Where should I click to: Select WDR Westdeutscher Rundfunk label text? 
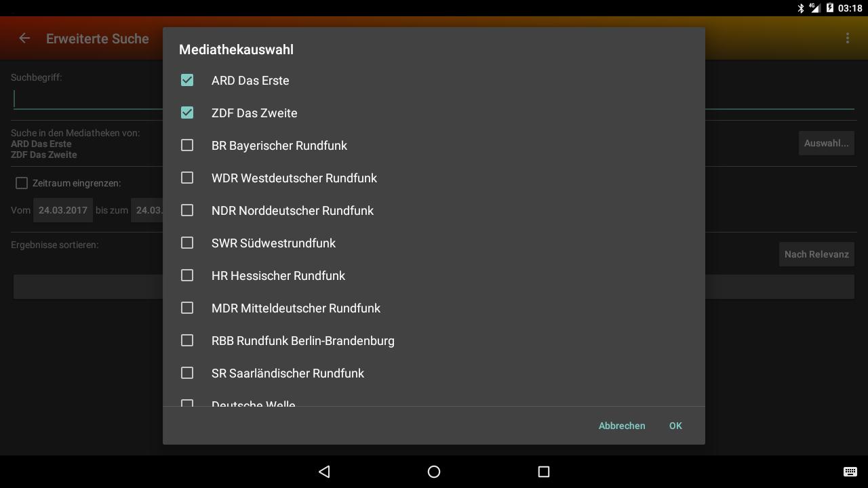(294, 178)
